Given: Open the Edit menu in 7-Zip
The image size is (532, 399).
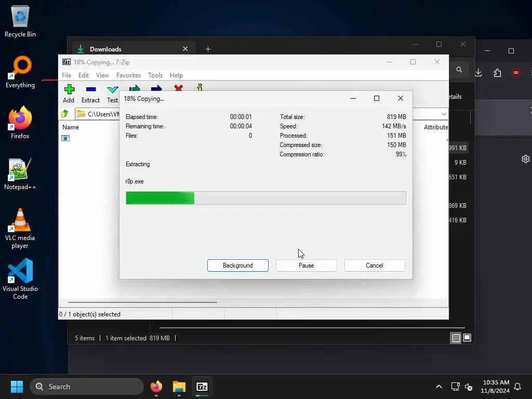Looking at the screenshot, I should tap(84, 75).
